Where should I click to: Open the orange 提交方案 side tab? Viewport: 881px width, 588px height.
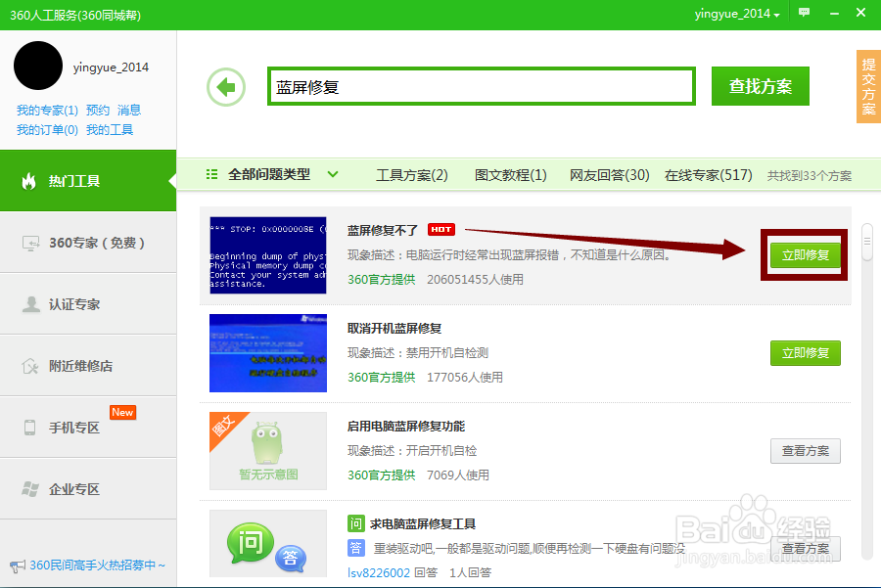868,86
